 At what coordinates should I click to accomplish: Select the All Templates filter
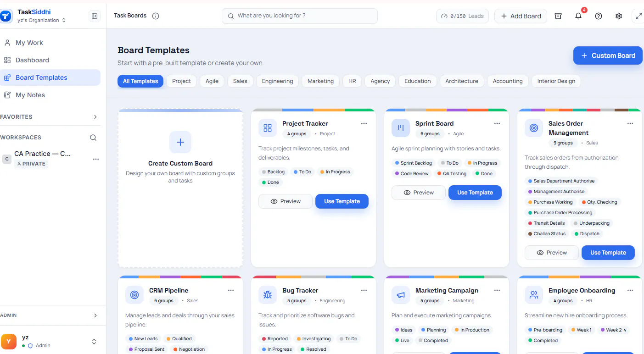click(140, 81)
